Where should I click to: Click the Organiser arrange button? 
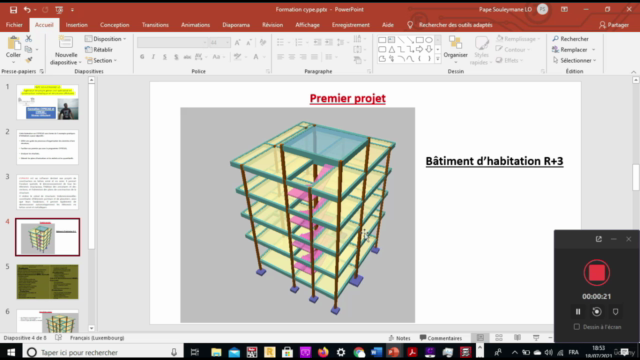456,49
